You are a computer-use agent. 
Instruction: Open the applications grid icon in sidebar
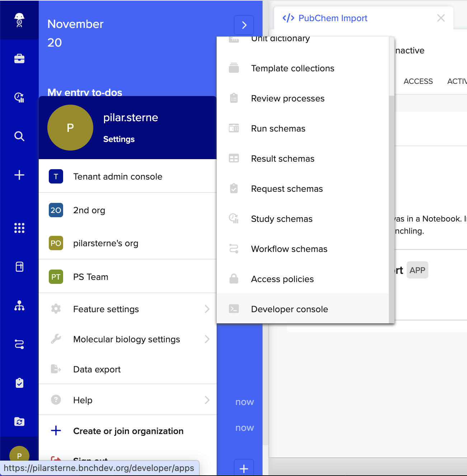[x=19, y=228]
